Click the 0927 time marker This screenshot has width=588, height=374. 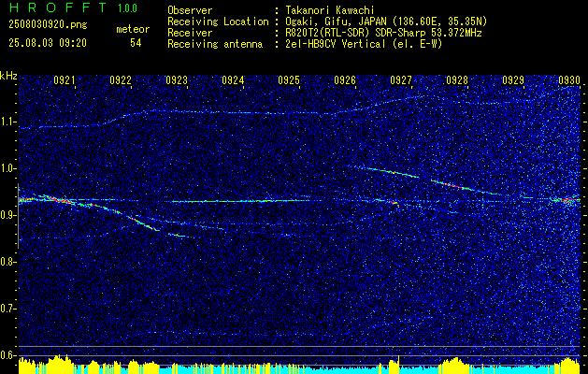401,79
